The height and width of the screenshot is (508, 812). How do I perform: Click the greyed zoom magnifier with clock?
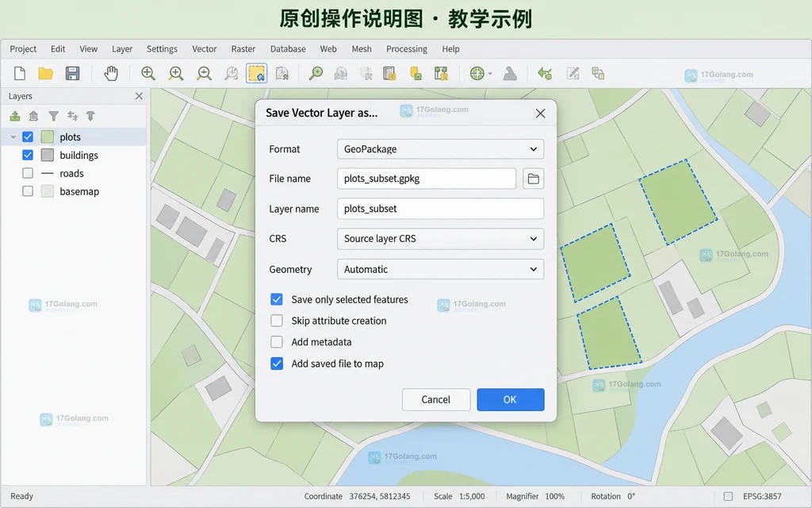[231, 74]
